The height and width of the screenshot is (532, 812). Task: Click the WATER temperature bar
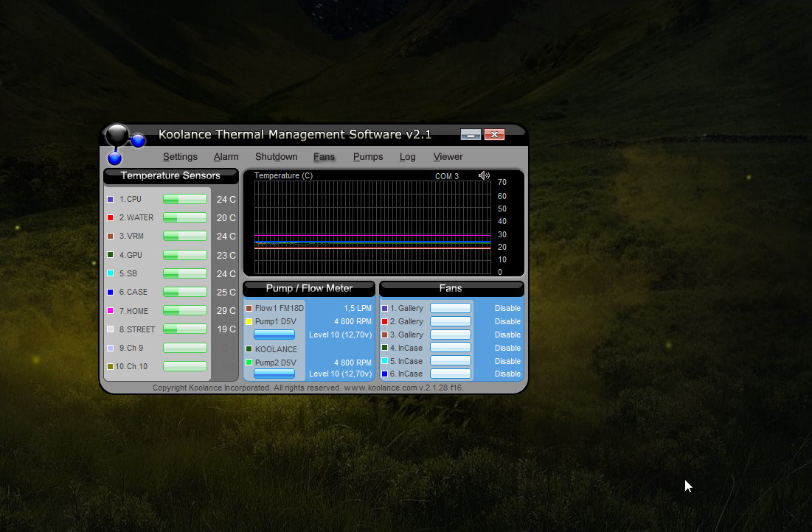pos(185,218)
